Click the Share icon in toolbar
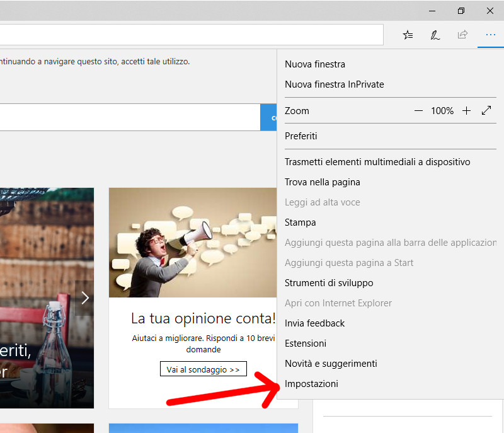The image size is (504, 433). [462, 35]
